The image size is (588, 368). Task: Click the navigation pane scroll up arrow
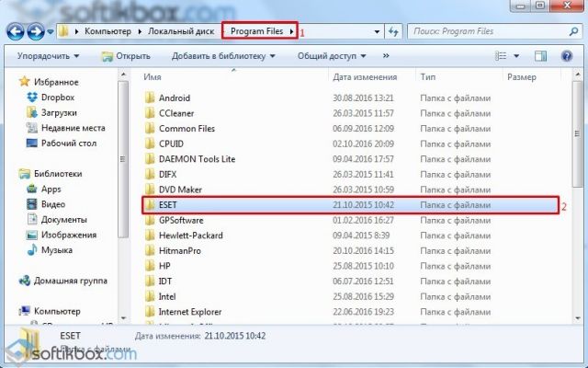[x=123, y=75]
